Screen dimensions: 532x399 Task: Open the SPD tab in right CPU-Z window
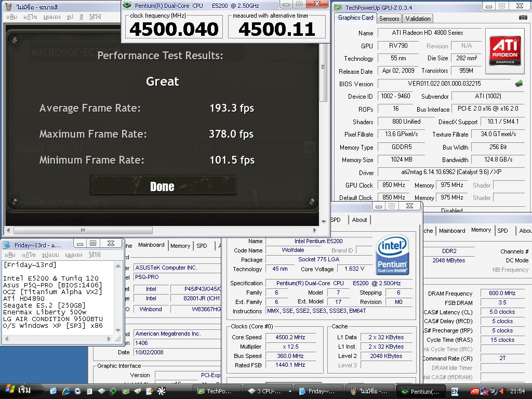502,231
